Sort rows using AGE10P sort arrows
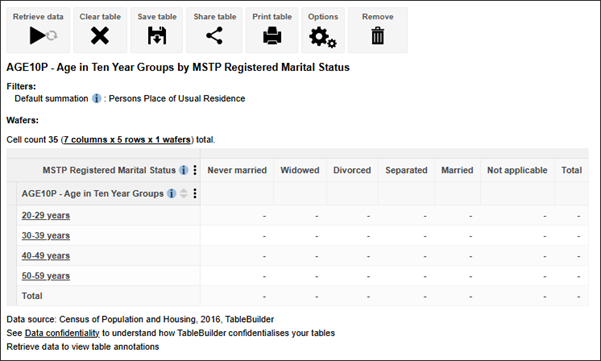This screenshot has width=601, height=361. tap(184, 194)
